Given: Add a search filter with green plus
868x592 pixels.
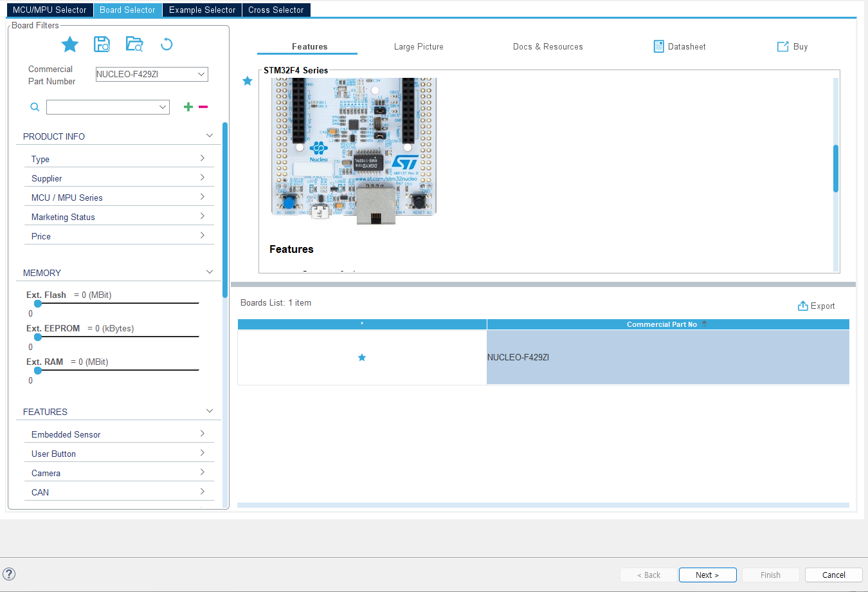Looking at the screenshot, I should (x=188, y=107).
